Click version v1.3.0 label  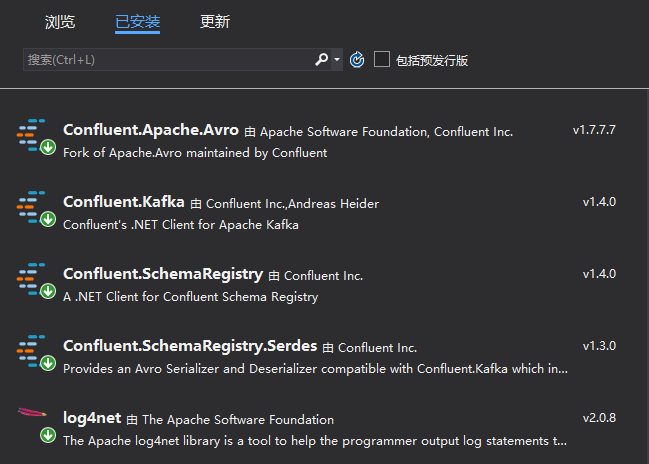click(x=599, y=346)
